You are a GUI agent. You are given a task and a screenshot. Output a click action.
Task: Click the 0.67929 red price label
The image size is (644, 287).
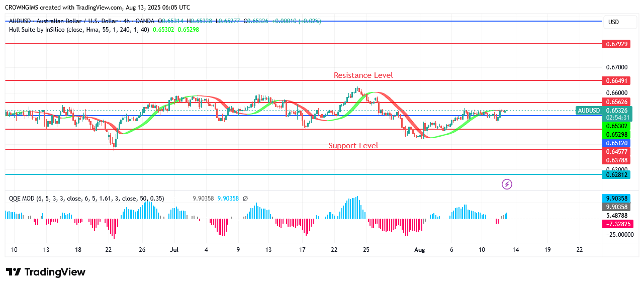click(x=616, y=44)
